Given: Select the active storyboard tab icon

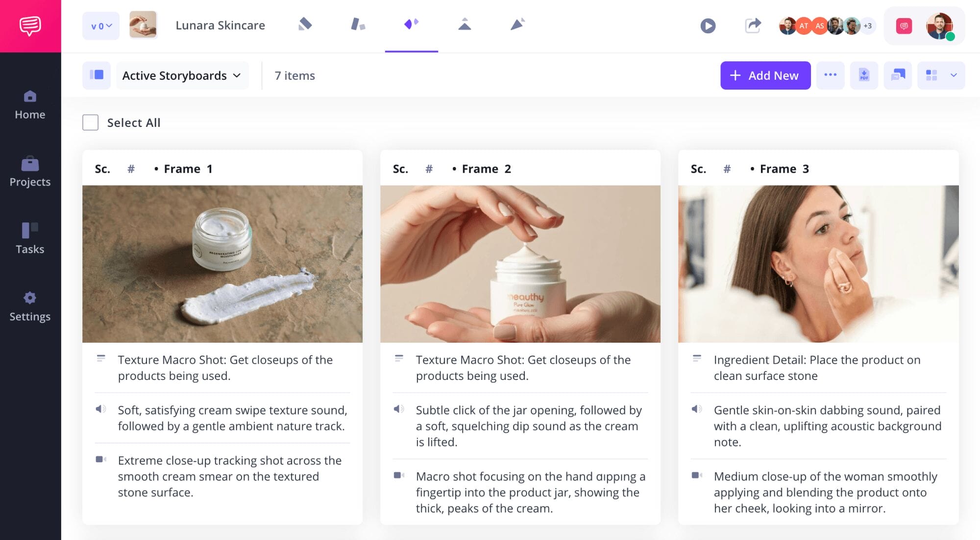Looking at the screenshot, I should tap(411, 24).
